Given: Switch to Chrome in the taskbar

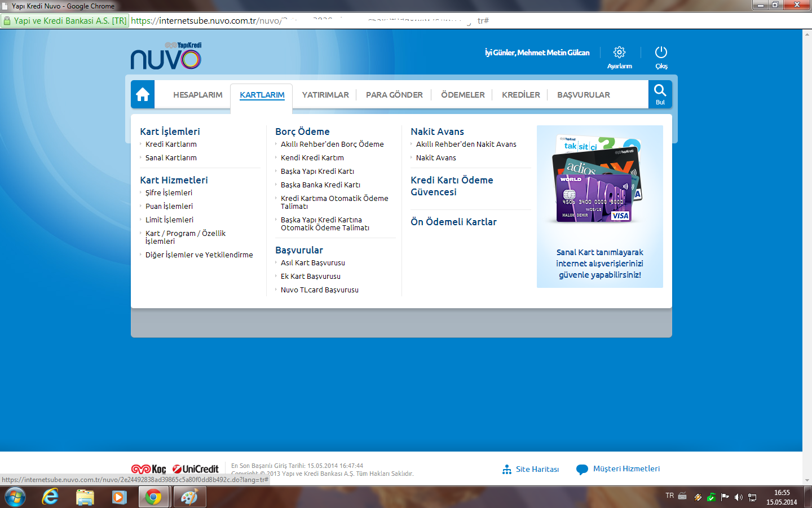Looking at the screenshot, I should click(153, 497).
